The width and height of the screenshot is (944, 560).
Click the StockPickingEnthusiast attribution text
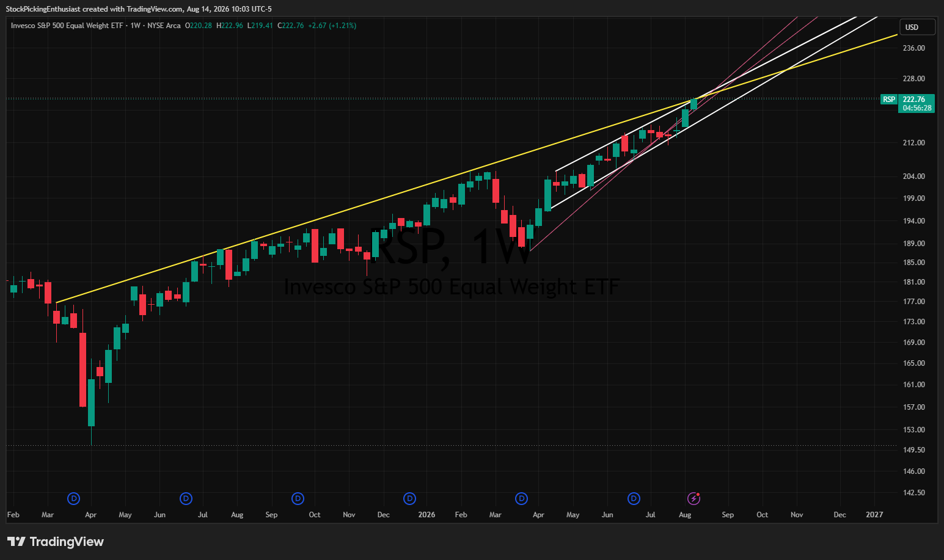coord(43,9)
